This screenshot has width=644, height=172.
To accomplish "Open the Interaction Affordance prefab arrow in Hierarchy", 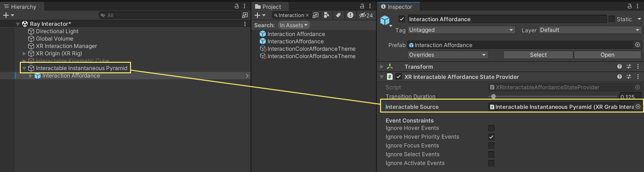I will coord(247,76).
